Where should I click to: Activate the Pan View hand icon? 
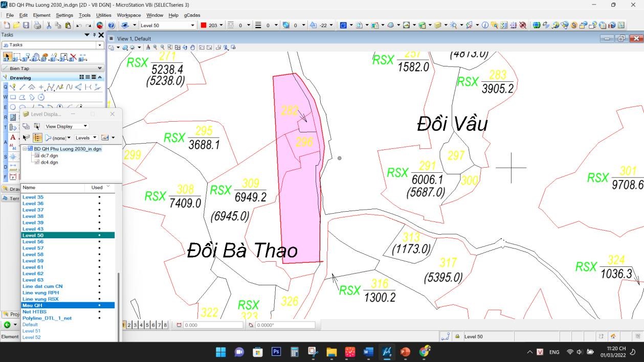[x=192, y=48]
